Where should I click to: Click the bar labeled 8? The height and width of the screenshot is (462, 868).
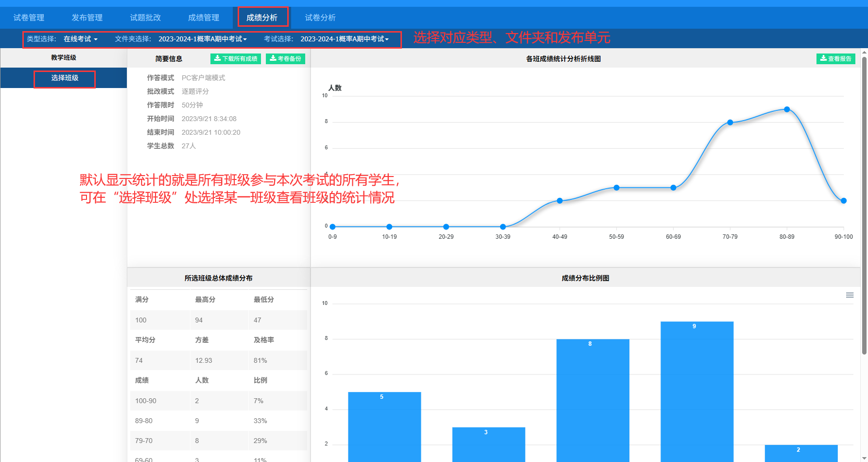[593, 400]
